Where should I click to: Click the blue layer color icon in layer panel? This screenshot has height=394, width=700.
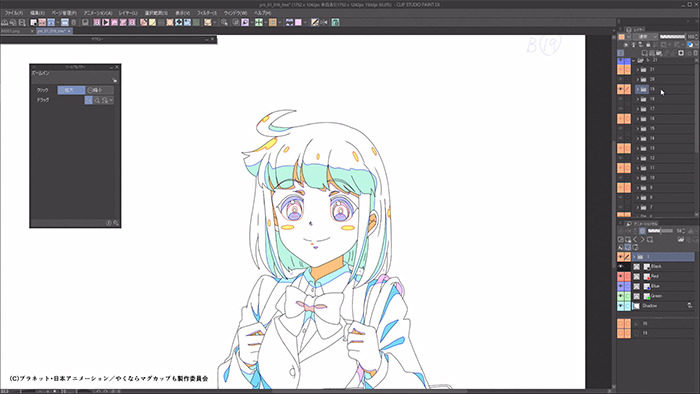pos(690,45)
